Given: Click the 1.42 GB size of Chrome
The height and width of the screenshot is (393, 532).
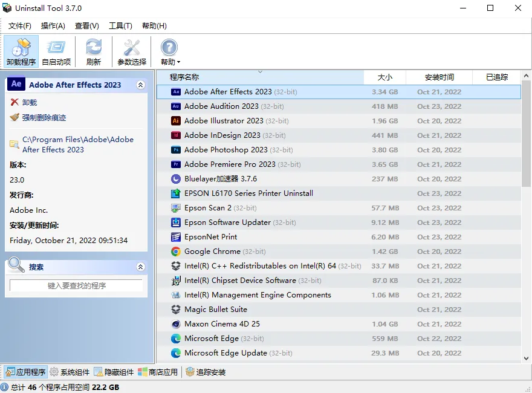Looking at the screenshot, I should tap(384, 252).
